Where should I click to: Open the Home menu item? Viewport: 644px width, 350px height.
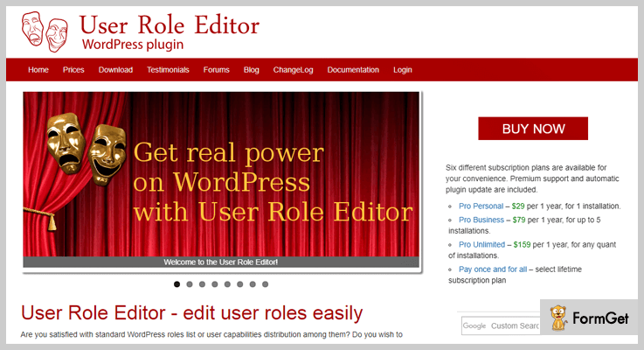pos(38,70)
